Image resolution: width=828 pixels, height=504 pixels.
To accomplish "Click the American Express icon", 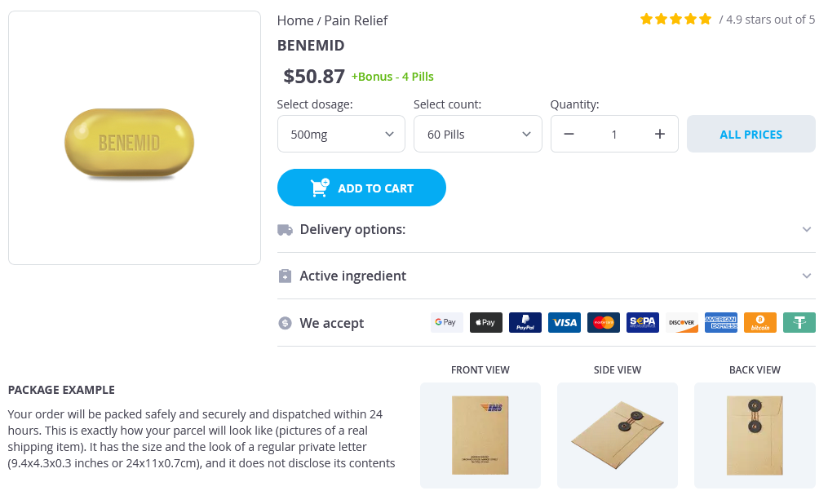I will (x=721, y=323).
